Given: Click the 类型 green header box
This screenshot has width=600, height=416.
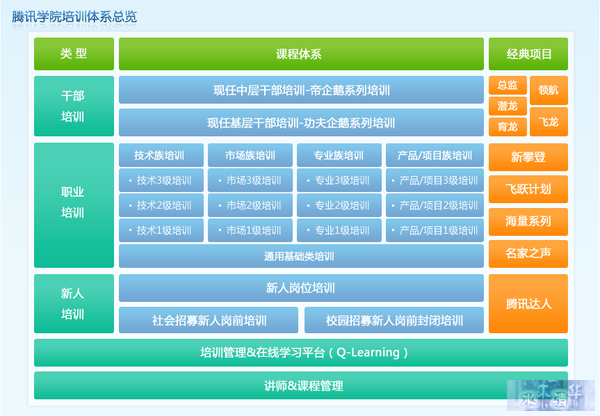Looking at the screenshot, I should tap(74, 54).
